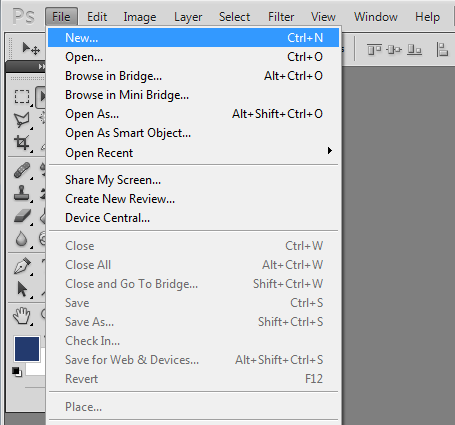Open the Help menu
Screen dimensions: 455x425
[x=427, y=17]
